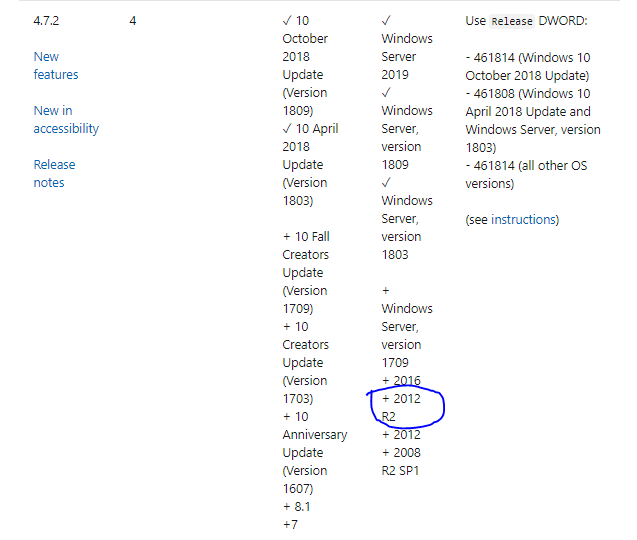
Task: Open the Release notes link
Action: 54,174
